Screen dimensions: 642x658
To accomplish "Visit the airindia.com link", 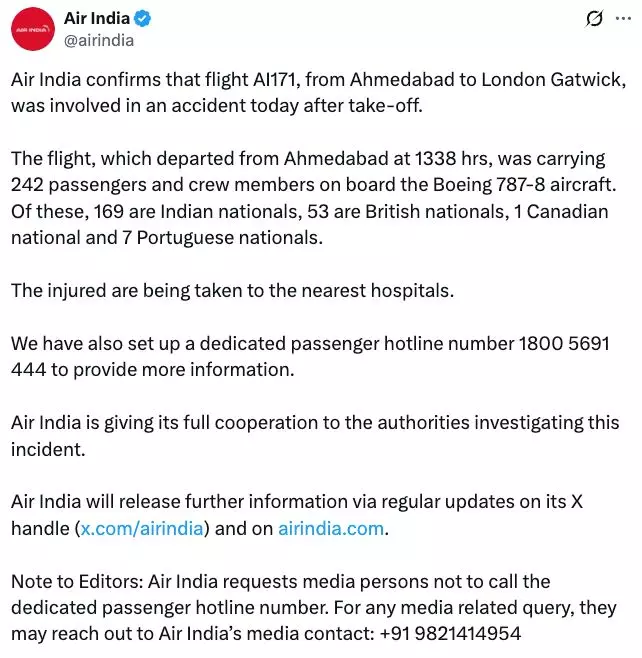I will 332,528.
